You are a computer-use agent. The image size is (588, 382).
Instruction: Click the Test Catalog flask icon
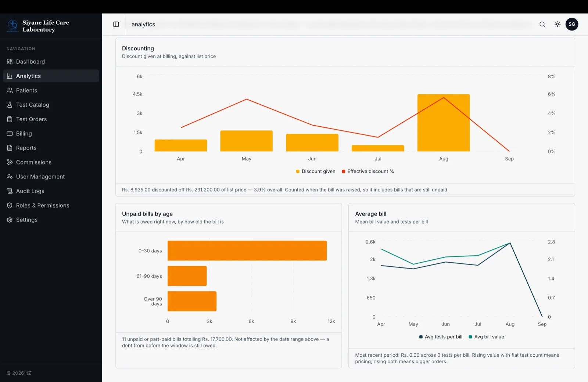point(10,105)
